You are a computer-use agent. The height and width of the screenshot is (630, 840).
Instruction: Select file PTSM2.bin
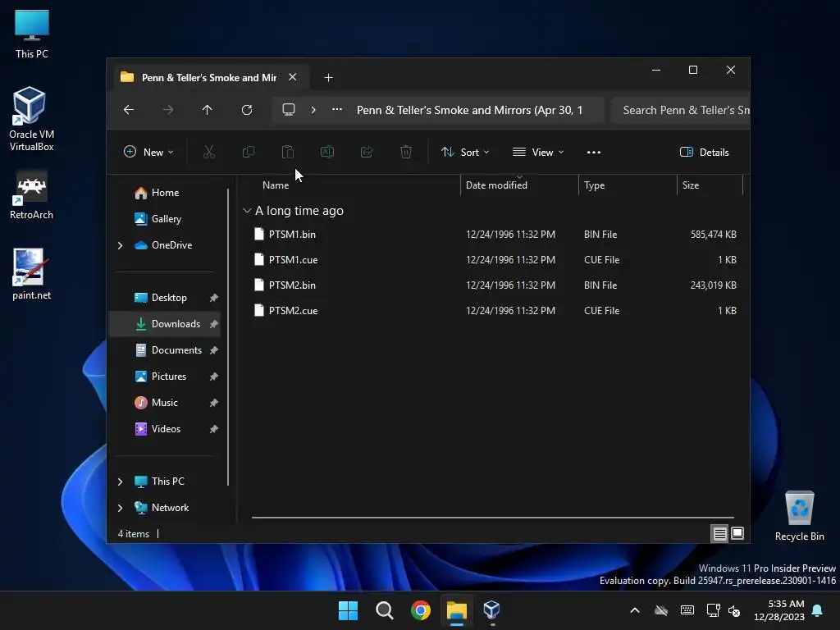[x=292, y=285]
